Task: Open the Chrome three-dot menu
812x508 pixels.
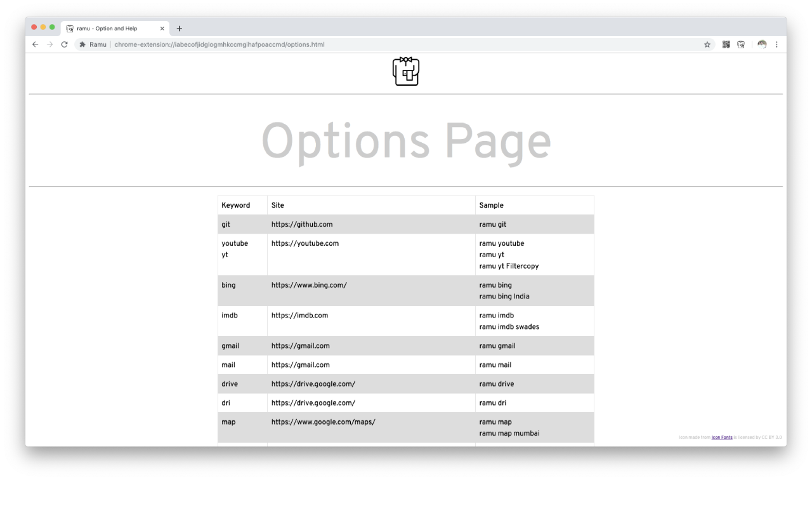Action: pos(776,44)
